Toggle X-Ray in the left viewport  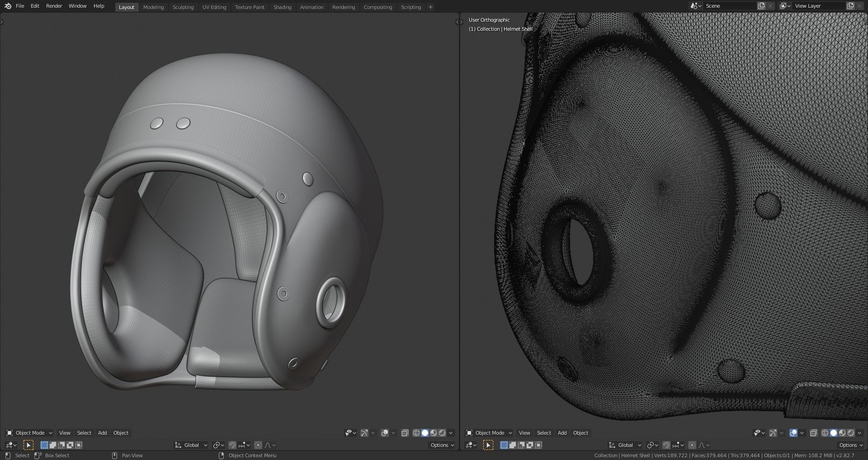point(405,433)
